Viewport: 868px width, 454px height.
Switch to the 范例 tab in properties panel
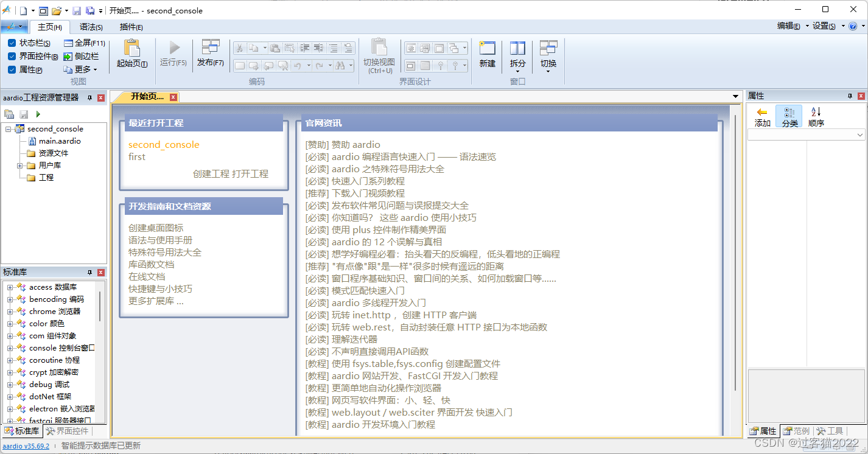[x=796, y=431]
